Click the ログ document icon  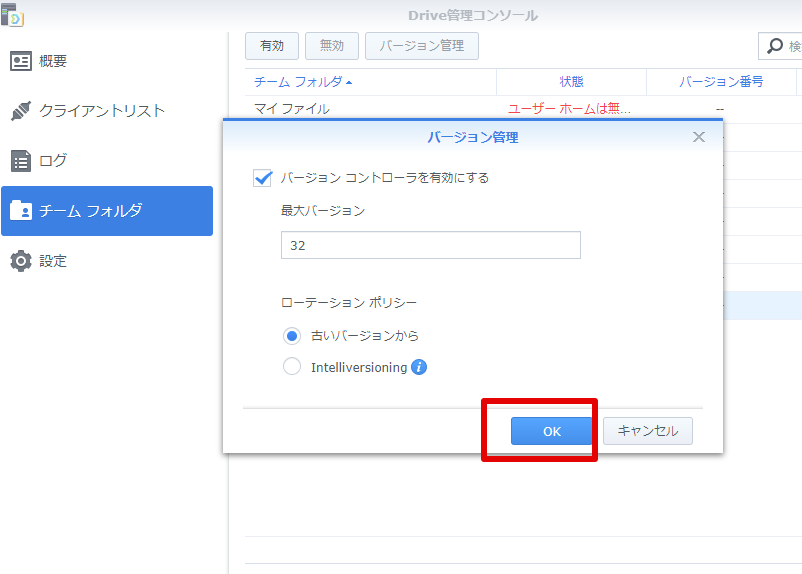(21, 161)
